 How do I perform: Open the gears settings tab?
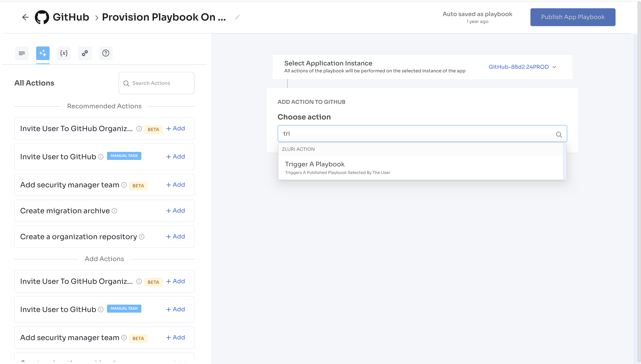tap(85, 53)
